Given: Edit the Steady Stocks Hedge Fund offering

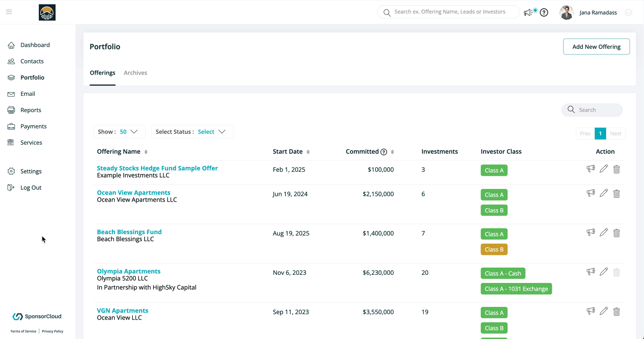Looking at the screenshot, I should [x=603, y=169].
